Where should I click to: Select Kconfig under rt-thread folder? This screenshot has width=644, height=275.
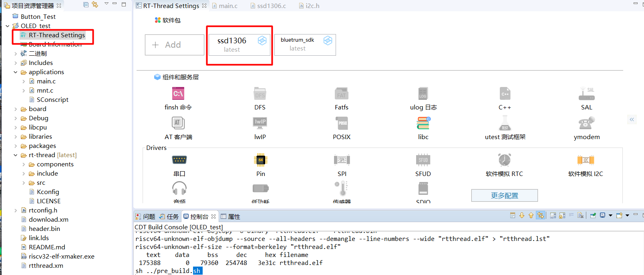(48, 192)
